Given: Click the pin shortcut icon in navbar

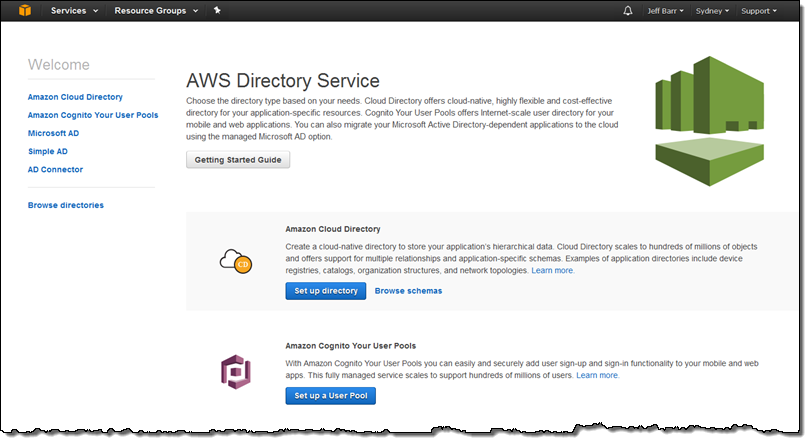Looking at the screenshot, I should tap(217, 11).
